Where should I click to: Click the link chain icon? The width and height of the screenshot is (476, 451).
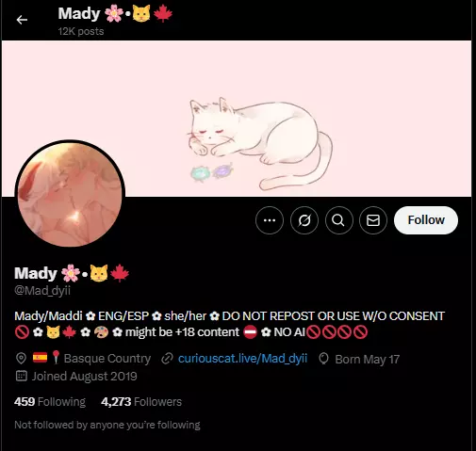(x=167, y=359)
